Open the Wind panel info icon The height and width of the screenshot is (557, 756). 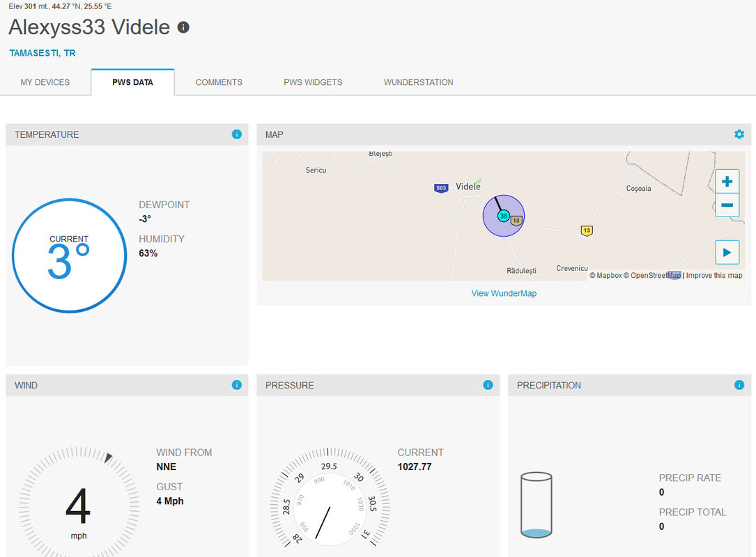tap(237, 385)
